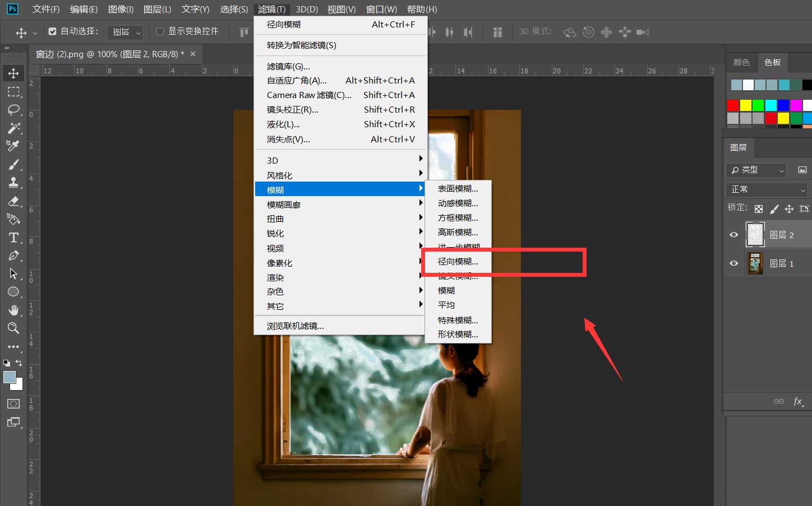This screenshot has width=812, height=506.
Task: Choose Camera Raw 滤镜(C)...
Action: click(340, 95)
